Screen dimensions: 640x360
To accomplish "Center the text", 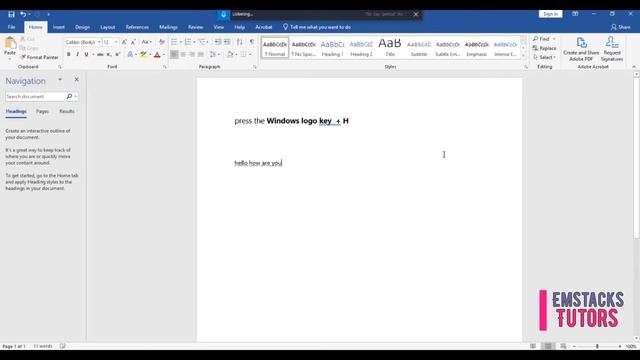I will [183, 54].
